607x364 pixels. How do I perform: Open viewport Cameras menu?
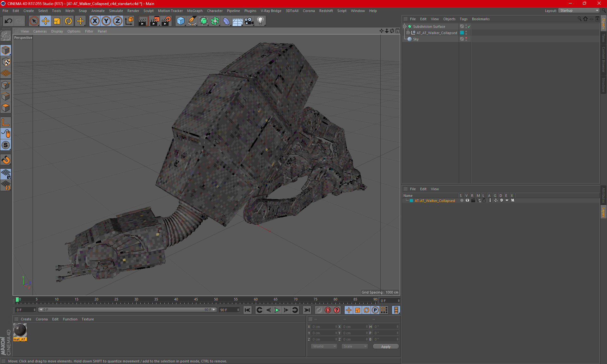click(x=40, y=31)
